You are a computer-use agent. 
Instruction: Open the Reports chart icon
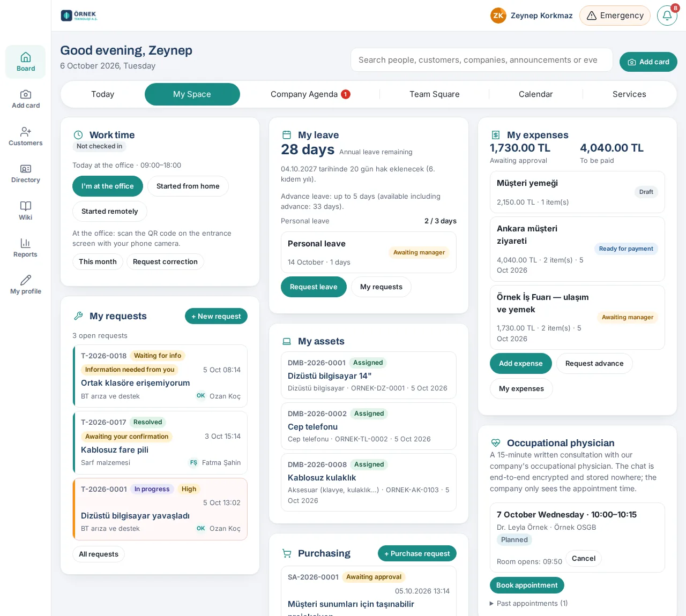coord(25,243)
